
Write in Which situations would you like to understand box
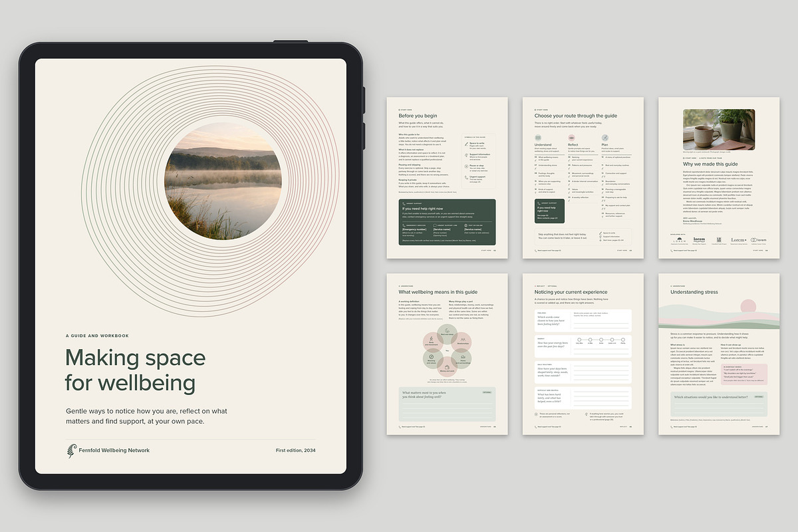coord(719,405)
